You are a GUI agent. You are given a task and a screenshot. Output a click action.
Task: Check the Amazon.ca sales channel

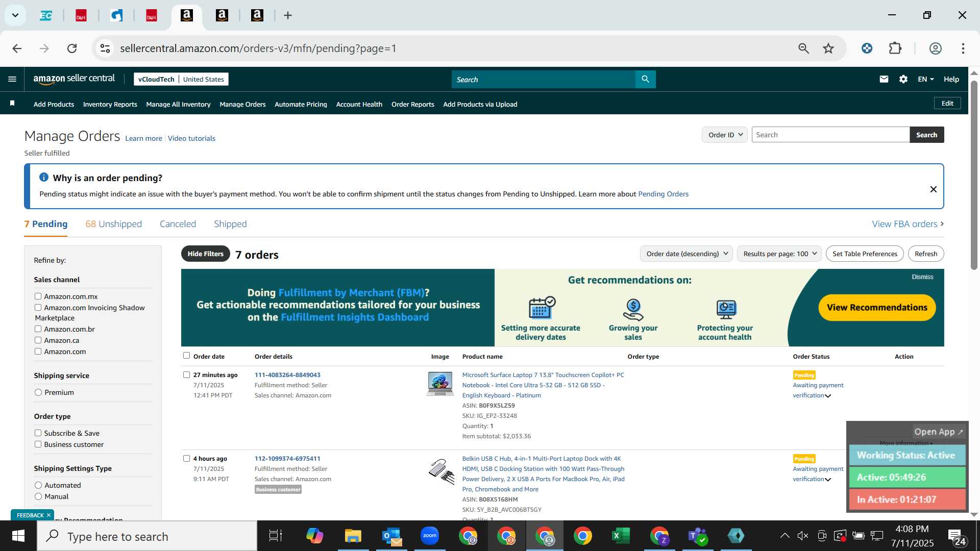coord(38,340)
